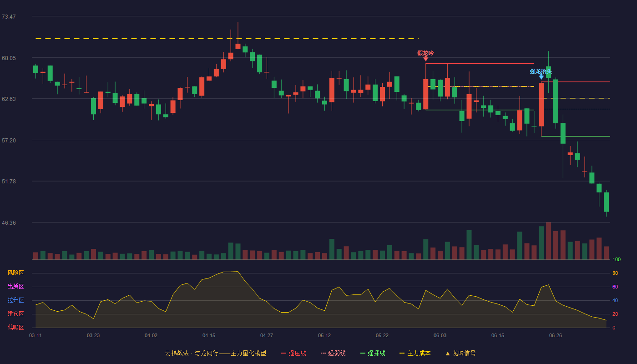Click the 51.78 price axis label
The height and width of the screenshot is (364, 637).
click(9, 182)
